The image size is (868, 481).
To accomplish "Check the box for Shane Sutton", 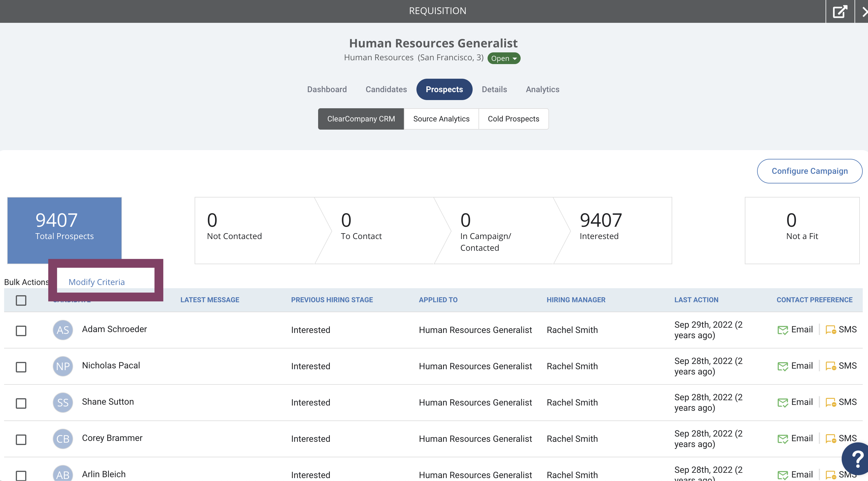I will click(x=21, y=403).
